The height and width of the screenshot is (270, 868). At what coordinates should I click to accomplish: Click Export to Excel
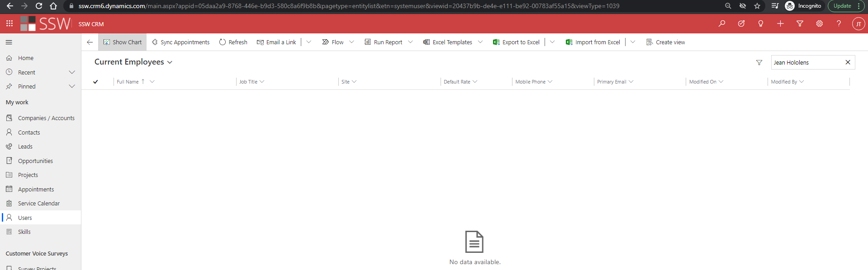[x=516, y=42]
